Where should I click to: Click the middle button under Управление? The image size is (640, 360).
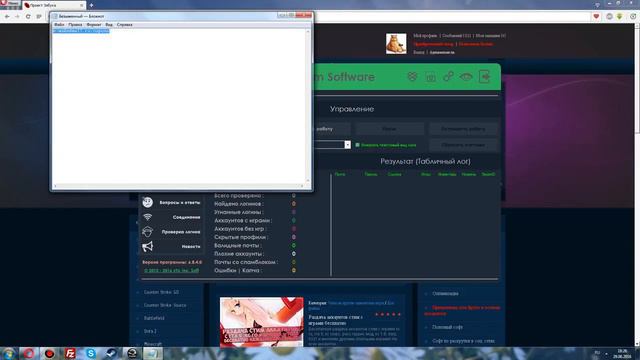tap(389, 129)
